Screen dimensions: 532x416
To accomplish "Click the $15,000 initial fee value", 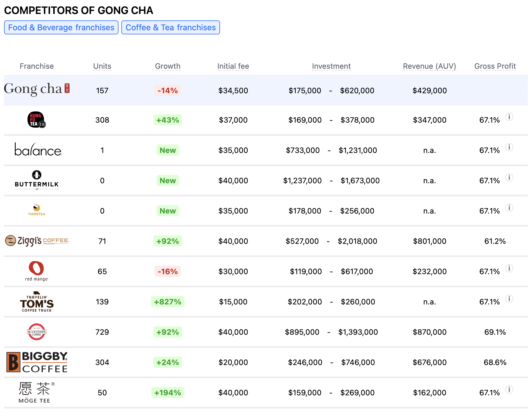I will tap(233, 302).
